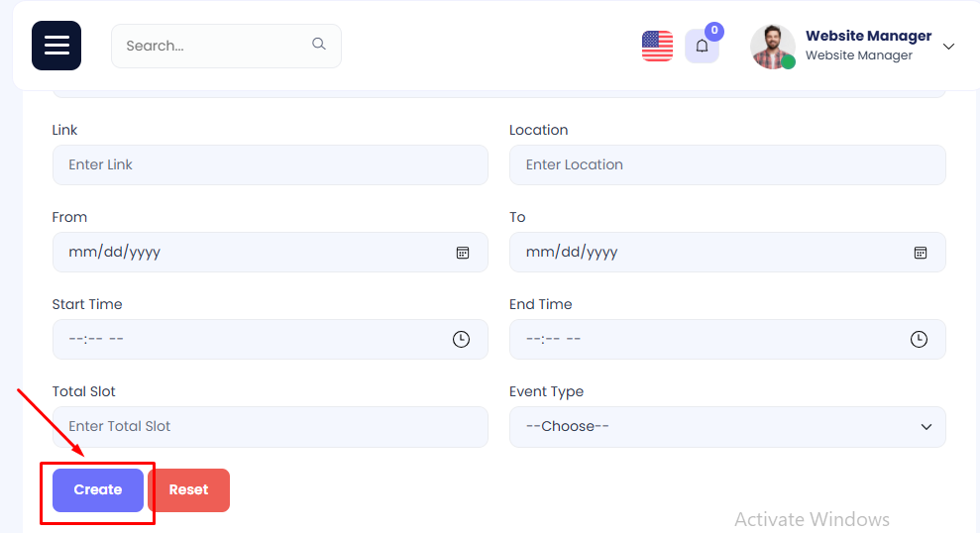980x533 pixels.
Task: Expand the Event Type dropdown
Action: point(727,427)
